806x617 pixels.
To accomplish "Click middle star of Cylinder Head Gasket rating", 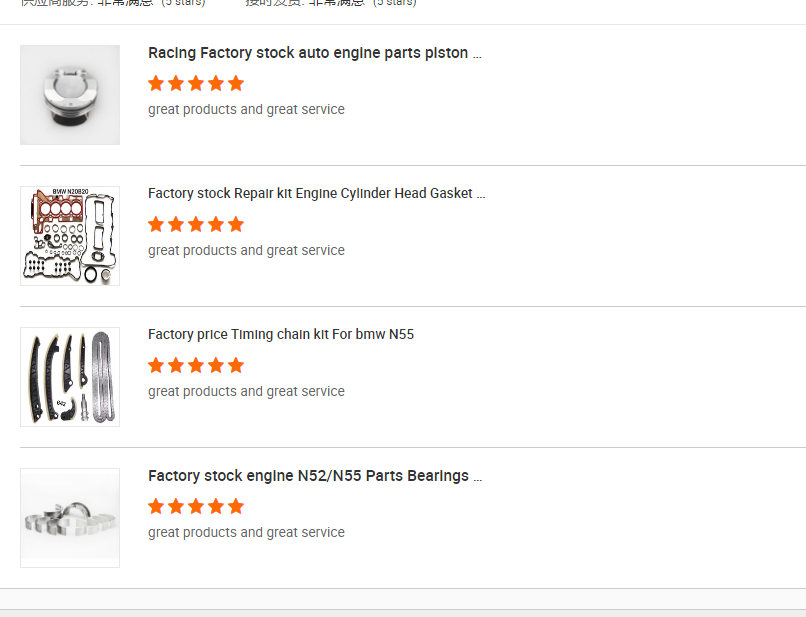I will coord(196,224).
